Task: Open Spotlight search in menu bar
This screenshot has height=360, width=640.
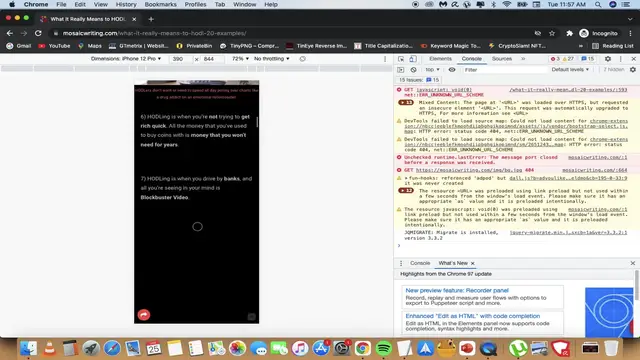Action: pyautogui.click(x=598, y=4)
